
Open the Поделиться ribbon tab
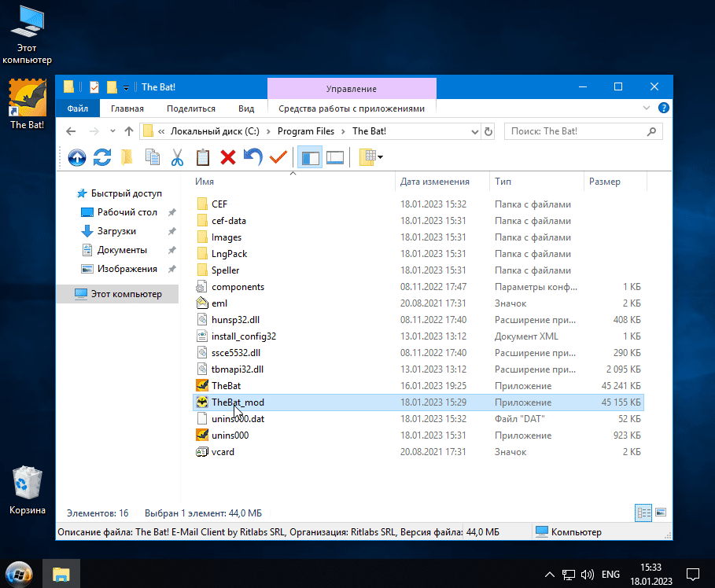pos(191,108)
